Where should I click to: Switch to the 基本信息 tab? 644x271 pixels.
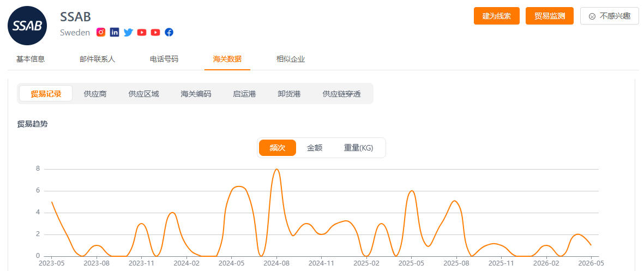coord(31,59)
